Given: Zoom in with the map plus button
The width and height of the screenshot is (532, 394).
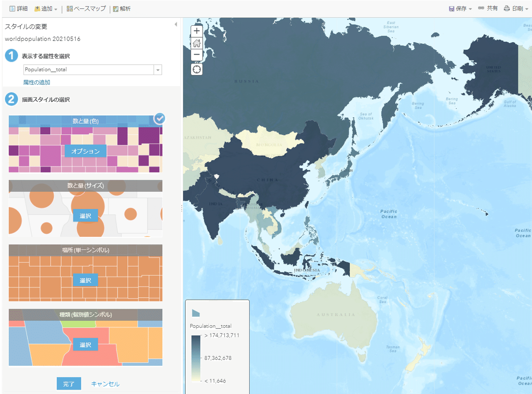Looking at the screenshot, I should tap(197, 32).
